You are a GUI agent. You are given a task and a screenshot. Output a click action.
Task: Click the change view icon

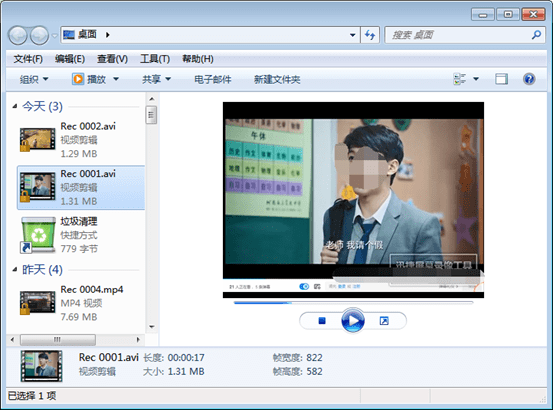(459, 79)
